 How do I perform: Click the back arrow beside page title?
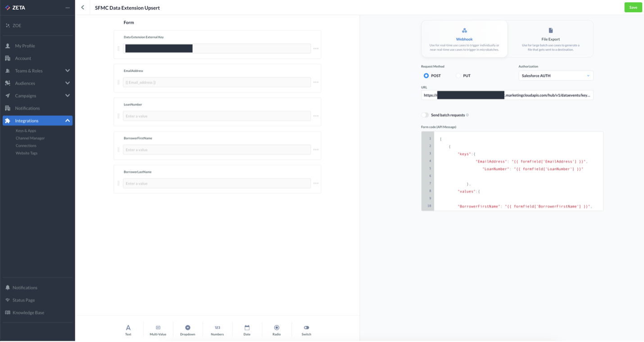(82, 8)
